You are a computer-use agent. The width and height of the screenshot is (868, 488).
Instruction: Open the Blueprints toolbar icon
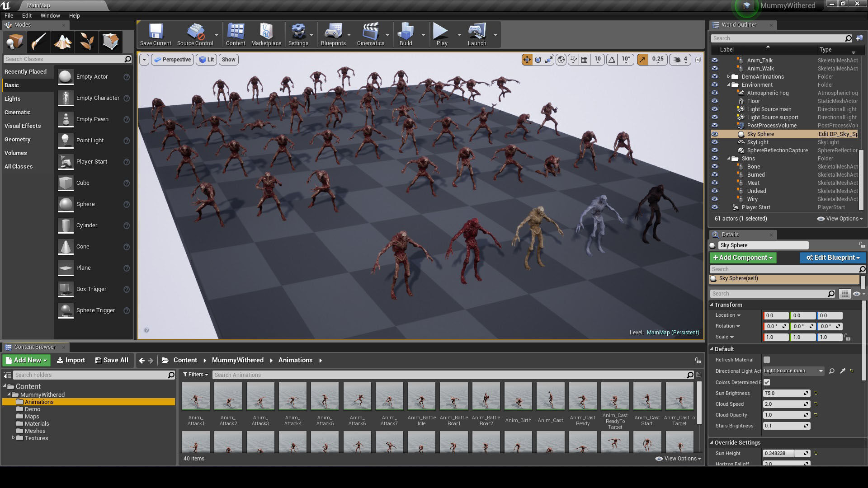pyautogui.click(x=333, y=34)
